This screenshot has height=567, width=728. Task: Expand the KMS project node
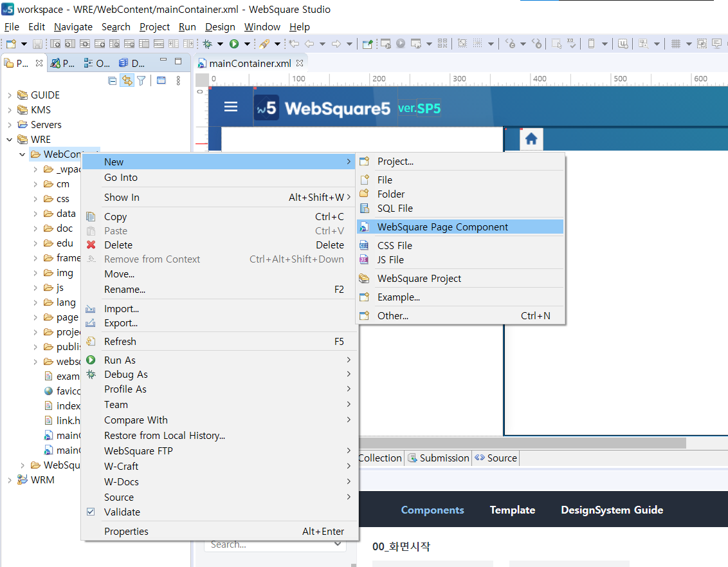pyautogui.click(x=10, y=110)
